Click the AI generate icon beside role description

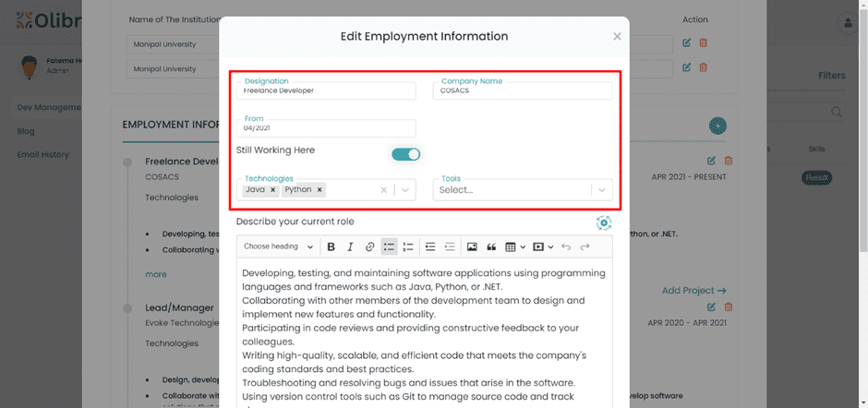[x=604, y=222]
